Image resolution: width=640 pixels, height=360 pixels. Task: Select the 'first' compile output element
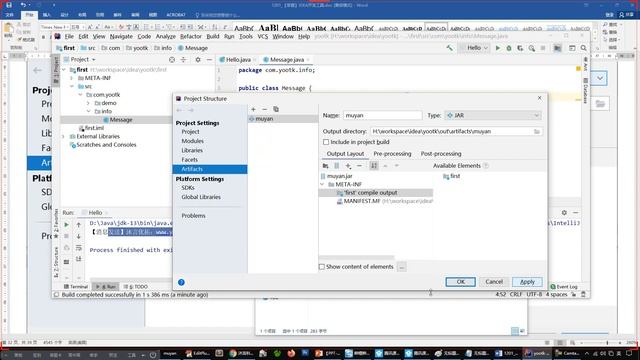371,193
